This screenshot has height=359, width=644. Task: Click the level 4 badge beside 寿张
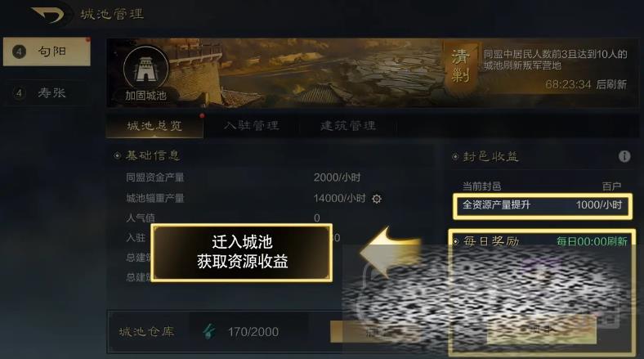click(x=19, y=93)
